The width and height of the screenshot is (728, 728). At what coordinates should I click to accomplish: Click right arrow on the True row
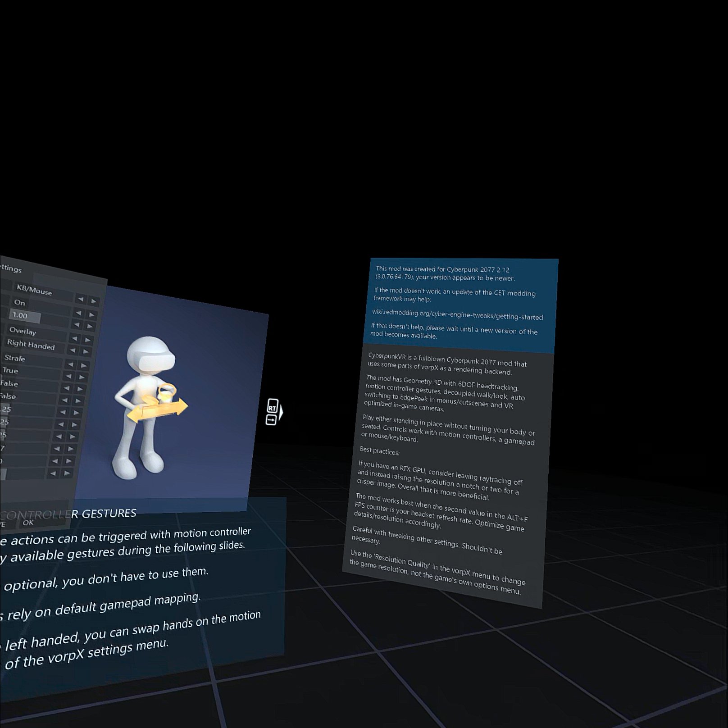tap(82, 377)
